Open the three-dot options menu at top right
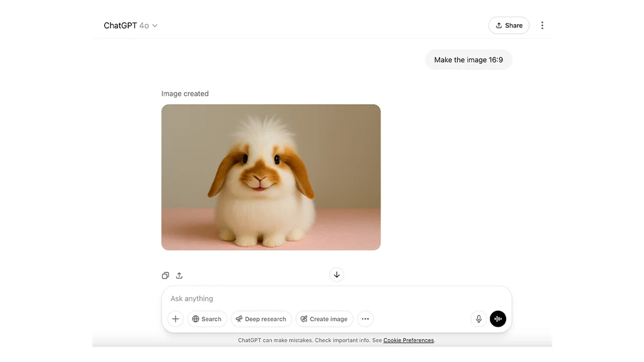This screenshot has width=644, height=362. click(x=542, y=25)
